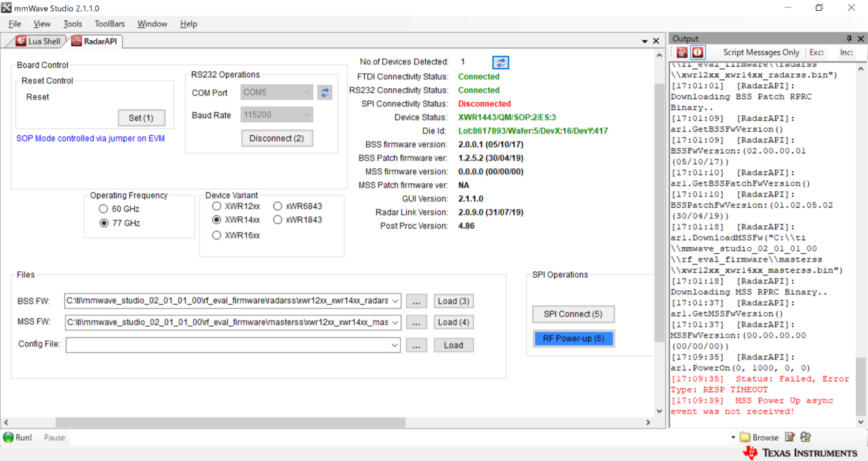Click the green Run! button
This screenshot has height=461, width=868.
point(18,437)
